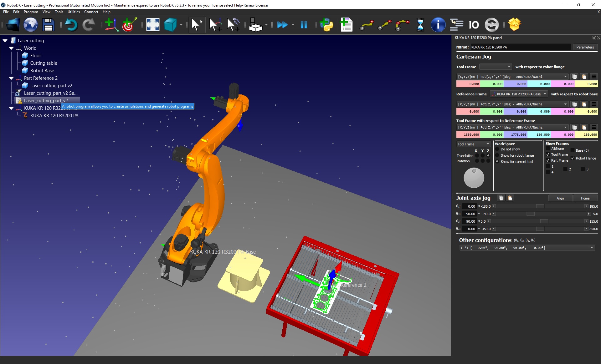This screenshot has width=601, height=364.
Task: Open the Utilities menu
Action: tap(74, 12)
